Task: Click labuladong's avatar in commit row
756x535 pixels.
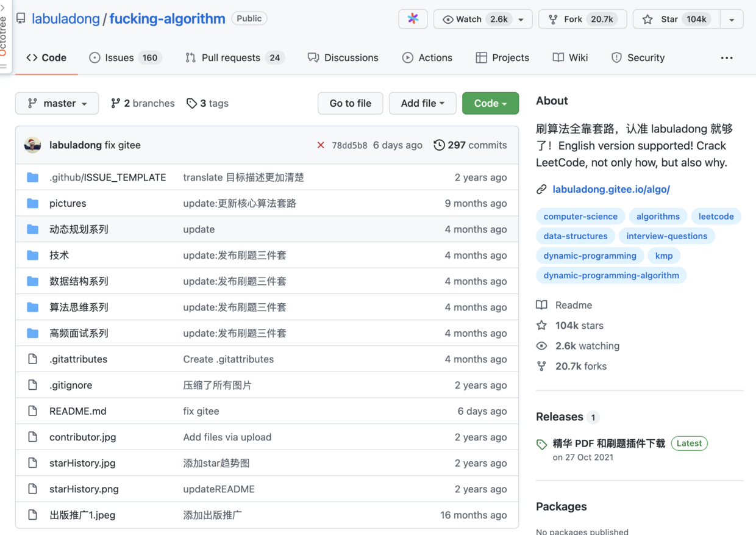Action: tap(33, 145)
